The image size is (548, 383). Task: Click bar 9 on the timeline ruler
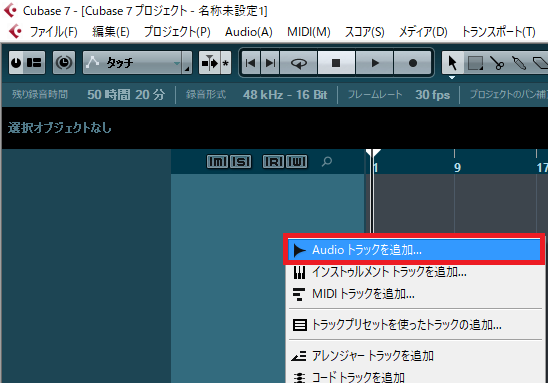coord(457,168)
